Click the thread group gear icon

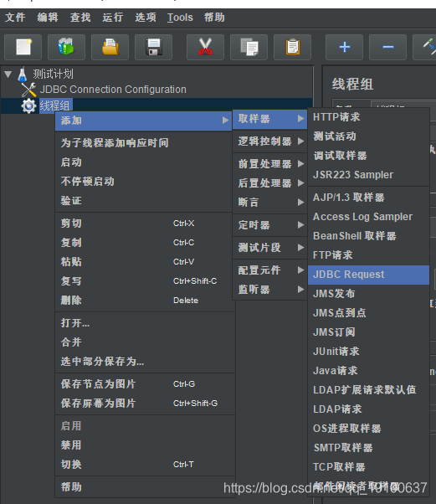point(28,105)
